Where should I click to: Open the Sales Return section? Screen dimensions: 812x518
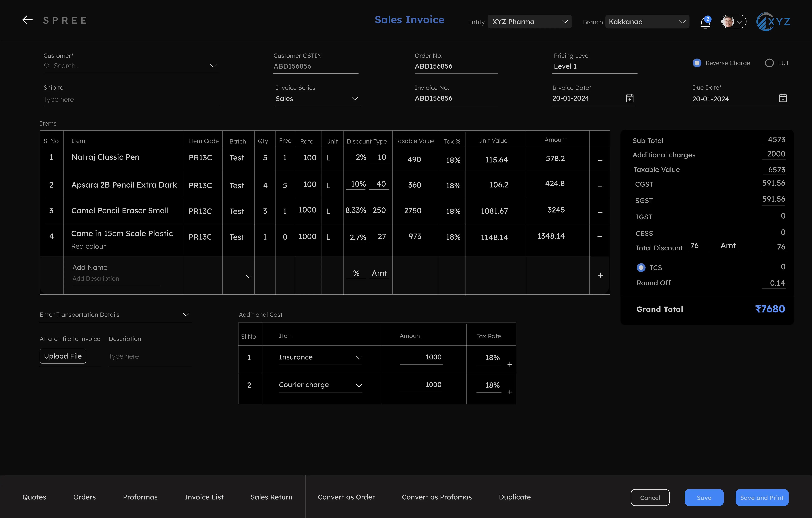click(x=271, y=497)
